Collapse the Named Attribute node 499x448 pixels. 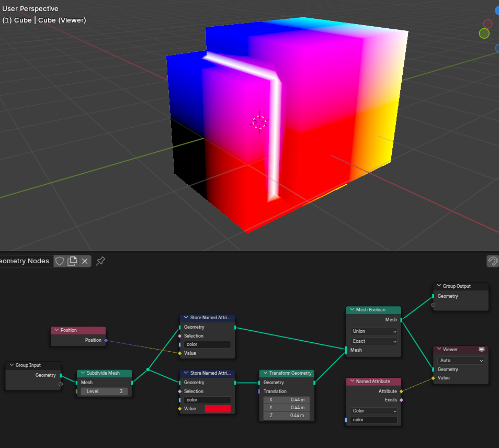point(353,381)
